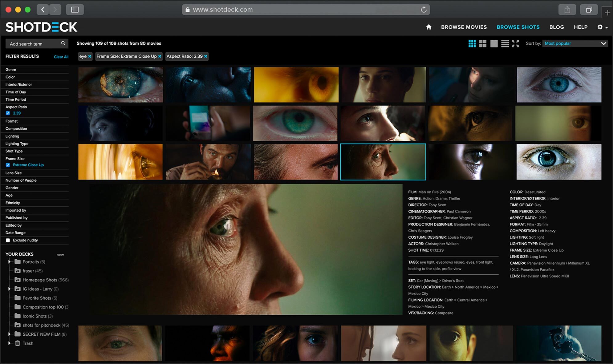Click the Add search term input field
The height and width of the screenshot is (364, 613).
click(x=32, y=43)
